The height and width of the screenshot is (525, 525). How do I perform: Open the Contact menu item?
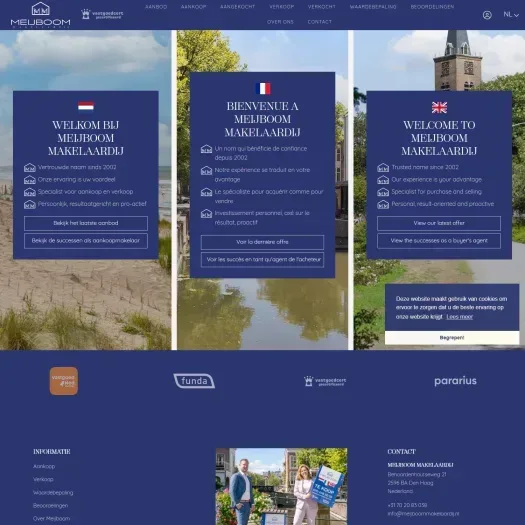click(320, 22)
